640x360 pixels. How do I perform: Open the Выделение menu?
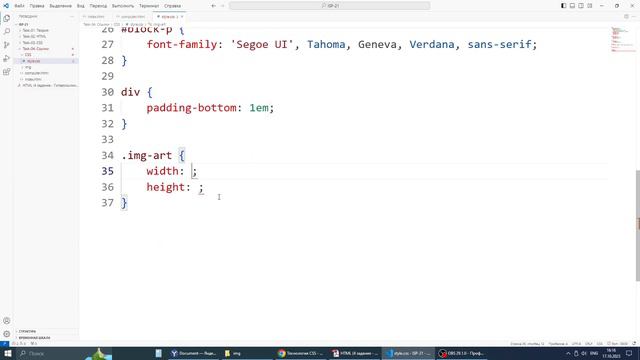[x=60, y=6]
